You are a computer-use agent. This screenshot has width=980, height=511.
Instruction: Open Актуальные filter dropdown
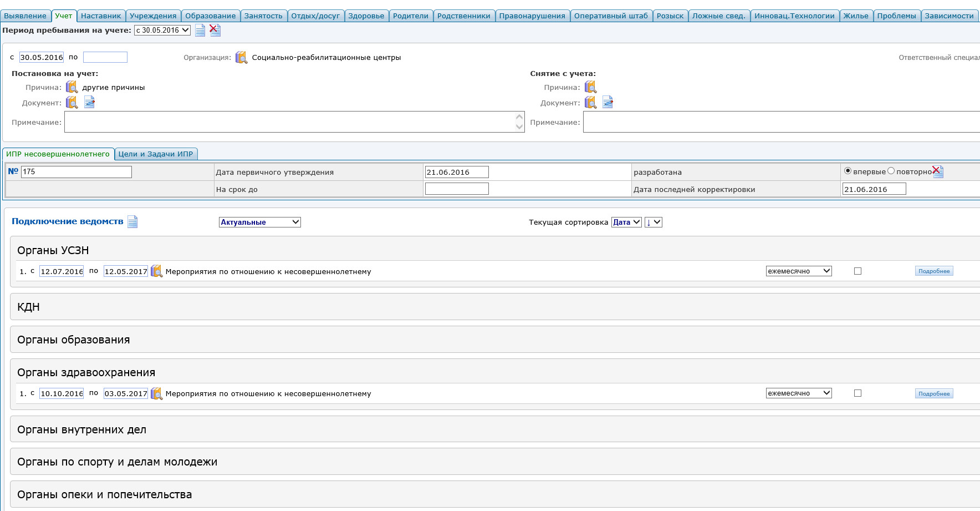click(260, 222)
